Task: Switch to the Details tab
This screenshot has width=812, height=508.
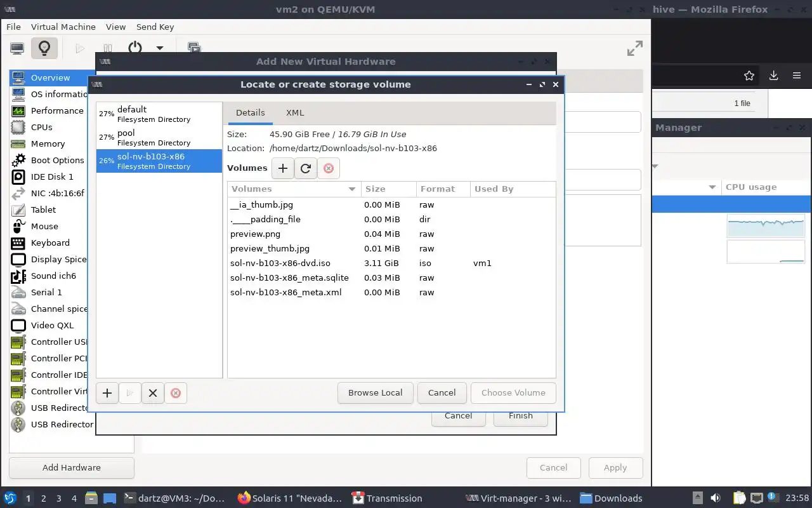Action: click(251, 112)
